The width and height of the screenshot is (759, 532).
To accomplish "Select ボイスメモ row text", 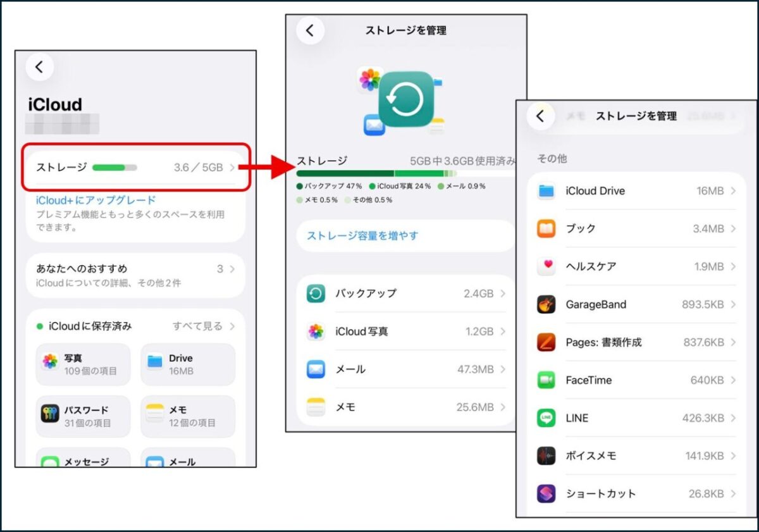I will (x=591, y=456).
